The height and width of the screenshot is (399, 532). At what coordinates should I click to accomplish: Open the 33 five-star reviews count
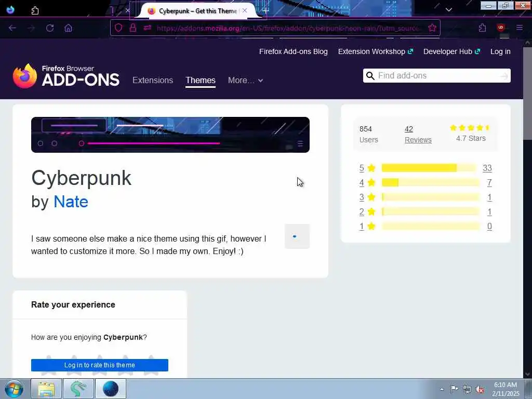click(487, 168)
